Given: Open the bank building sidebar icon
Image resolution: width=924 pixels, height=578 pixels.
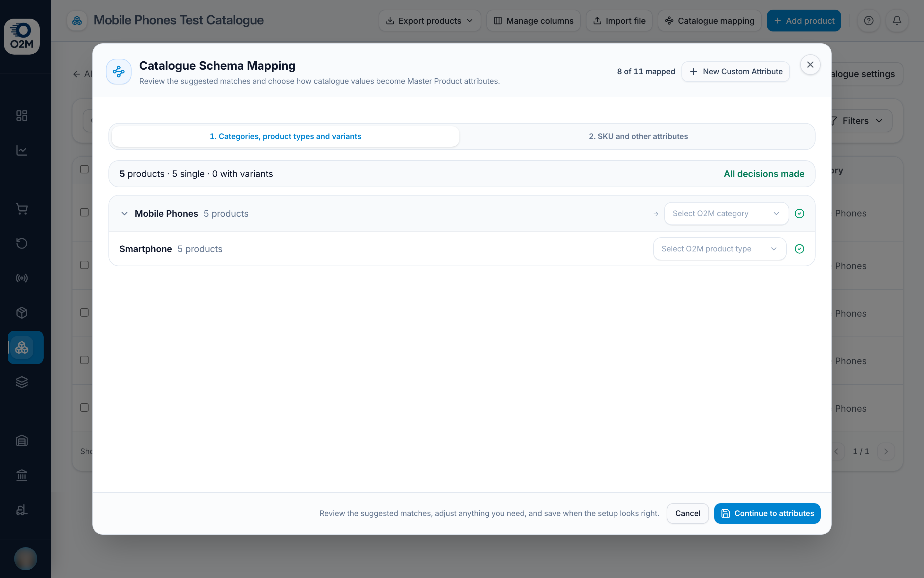Looking at the screenshot, I should (x=22, y=475).
